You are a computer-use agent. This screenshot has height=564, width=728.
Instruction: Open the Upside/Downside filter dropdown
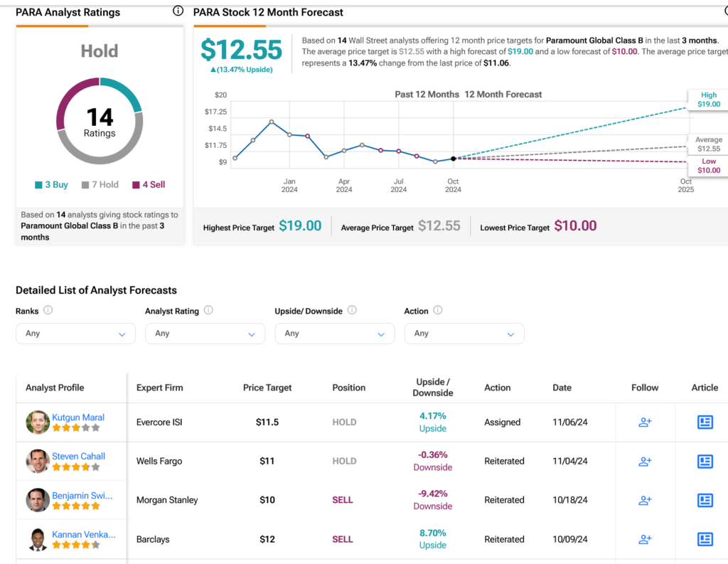point(334,334)
